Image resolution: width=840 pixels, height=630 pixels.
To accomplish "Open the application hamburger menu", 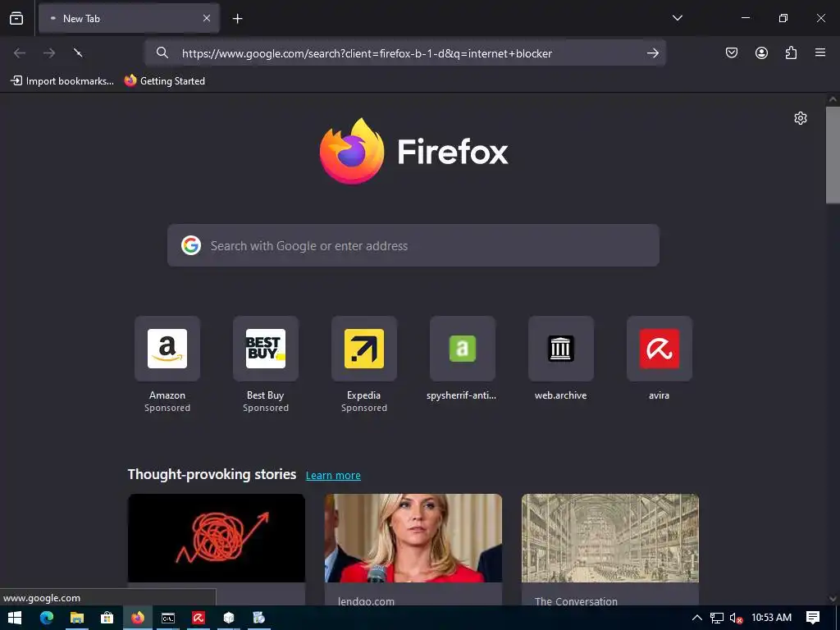I will [820, 52].
